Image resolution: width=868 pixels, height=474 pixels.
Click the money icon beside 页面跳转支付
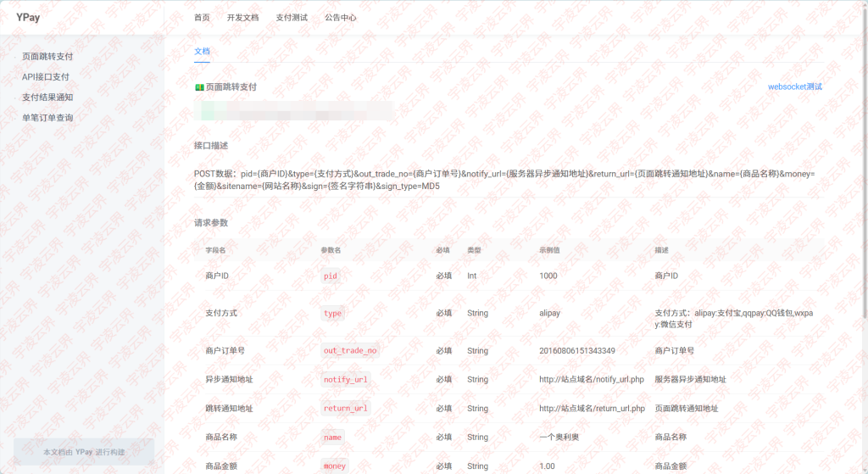(x=199, y=87)
